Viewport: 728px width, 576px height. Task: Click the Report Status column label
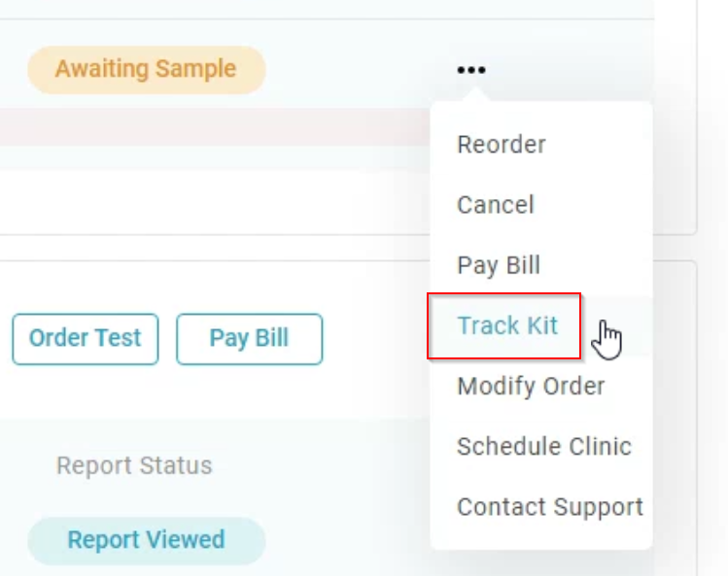pos(134,465)
